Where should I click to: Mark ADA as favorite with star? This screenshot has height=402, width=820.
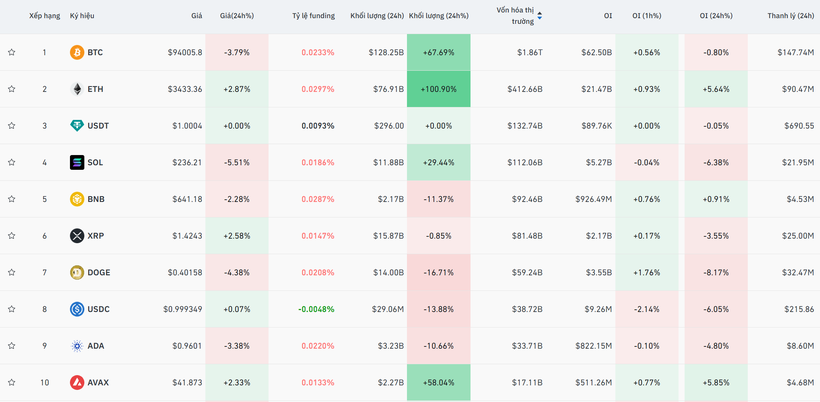12,346
